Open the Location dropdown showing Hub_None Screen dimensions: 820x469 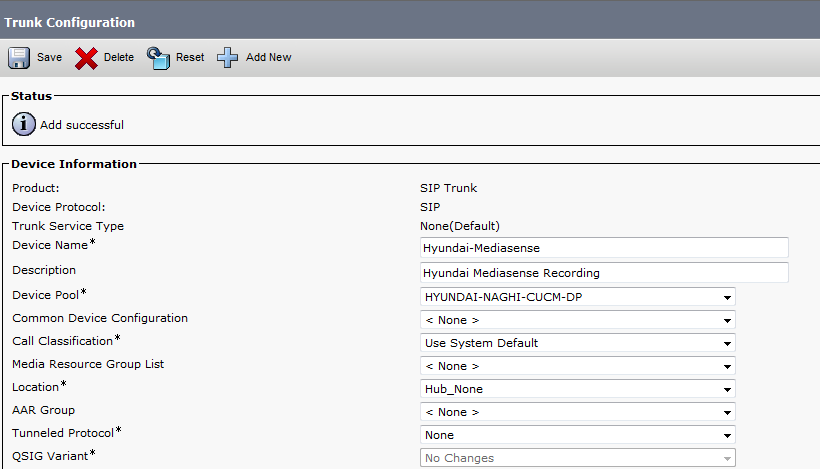click(577, 389)
